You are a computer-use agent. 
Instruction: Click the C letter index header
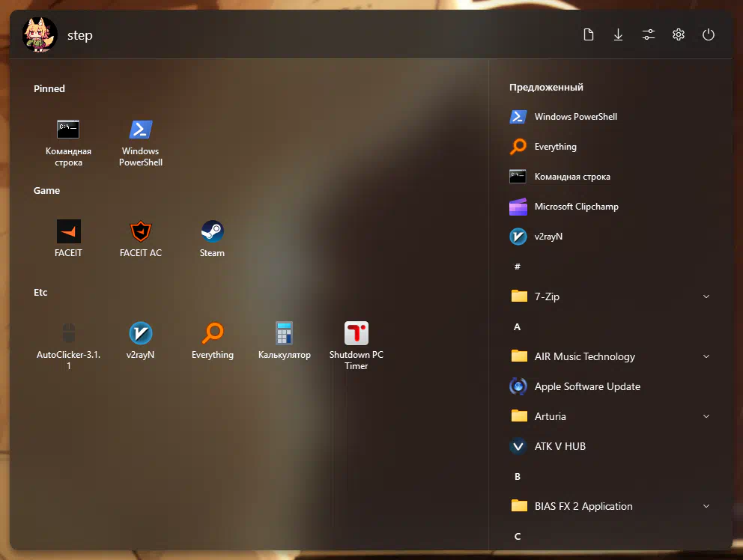pyautogui.click(x=518, y=536)
